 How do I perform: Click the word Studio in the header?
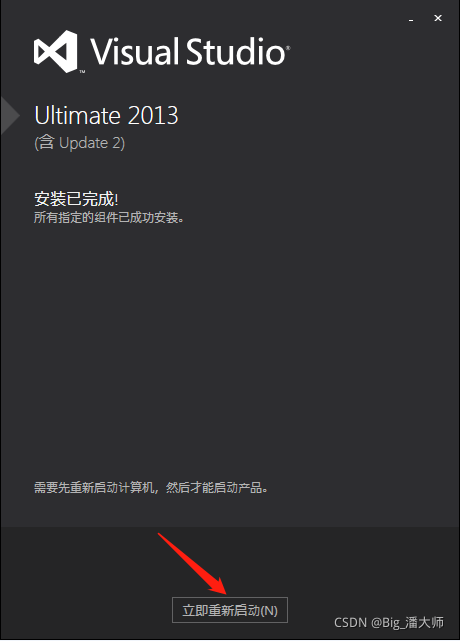point(236,51)
